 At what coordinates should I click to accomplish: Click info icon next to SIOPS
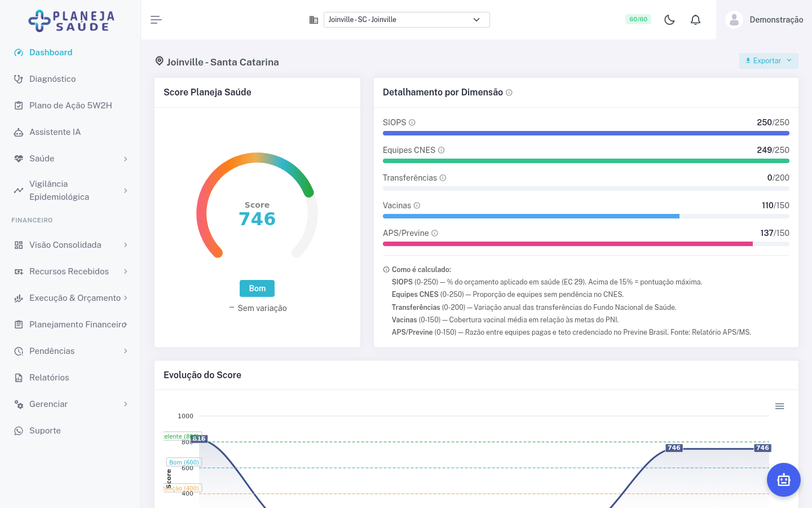click(x=412, y=122)
